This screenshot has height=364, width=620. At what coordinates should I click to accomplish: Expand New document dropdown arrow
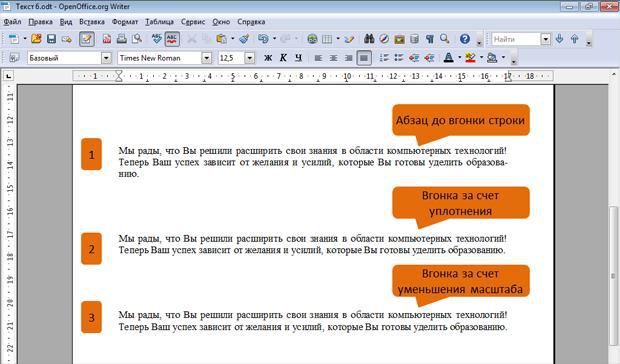(x=25, y=39)
